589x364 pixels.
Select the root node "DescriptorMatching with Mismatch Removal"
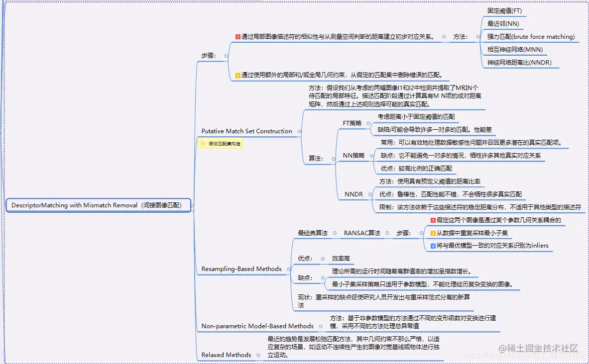point(99,205)
